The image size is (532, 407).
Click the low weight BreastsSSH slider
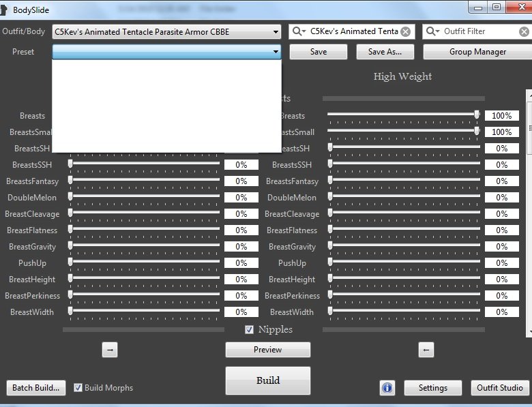point(144,164)
